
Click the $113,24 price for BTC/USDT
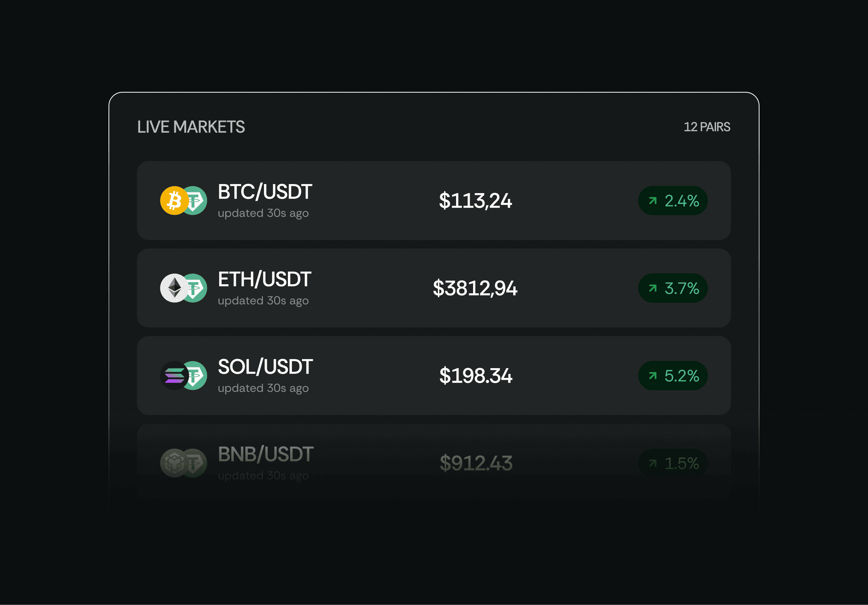475,201
